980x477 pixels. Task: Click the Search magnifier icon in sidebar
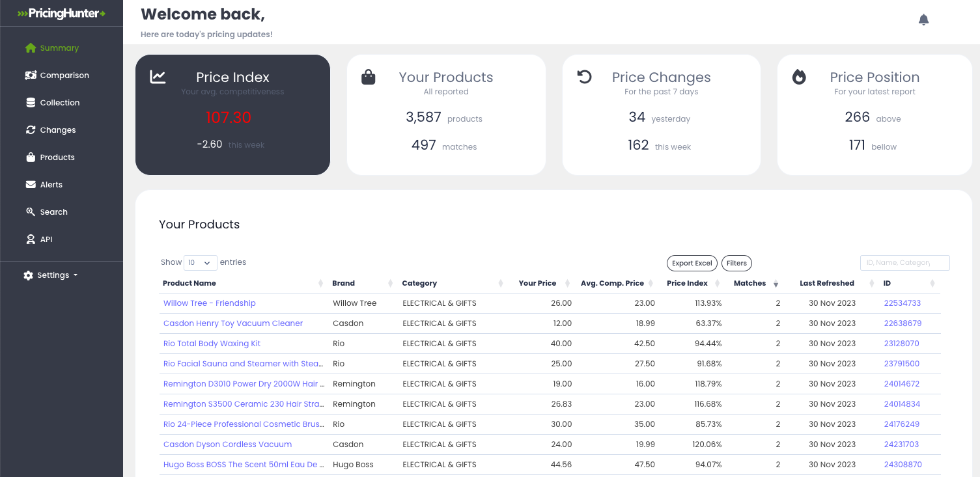click(30, 211)
